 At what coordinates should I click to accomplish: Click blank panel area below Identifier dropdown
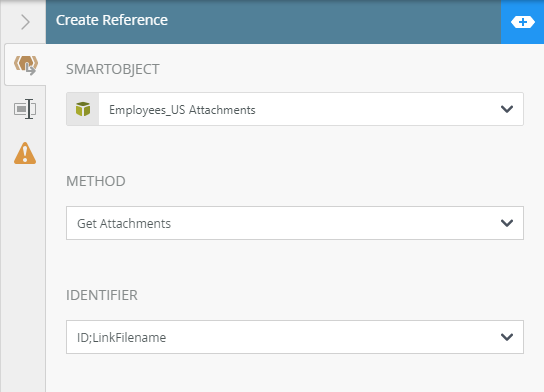(295, 373)
